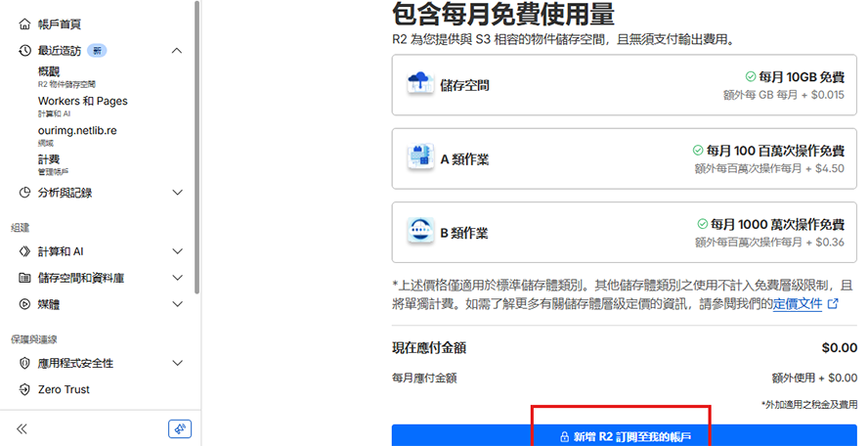This screenshot has width=868, height=446.
Task: Click the green check next to 每月 10GB 免費
Action: click(750, 76)
